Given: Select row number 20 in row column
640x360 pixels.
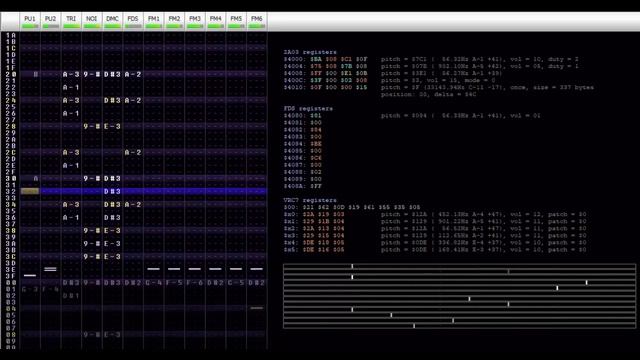Looking at the screenshot, I should (11, 74).
